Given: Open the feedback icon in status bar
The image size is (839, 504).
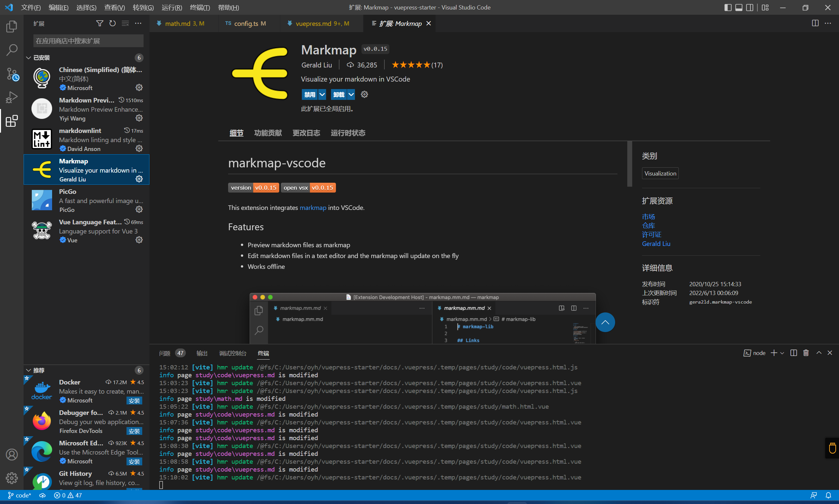Looking at the screenshot, I should pyautogui.click(x=813, y=495).
